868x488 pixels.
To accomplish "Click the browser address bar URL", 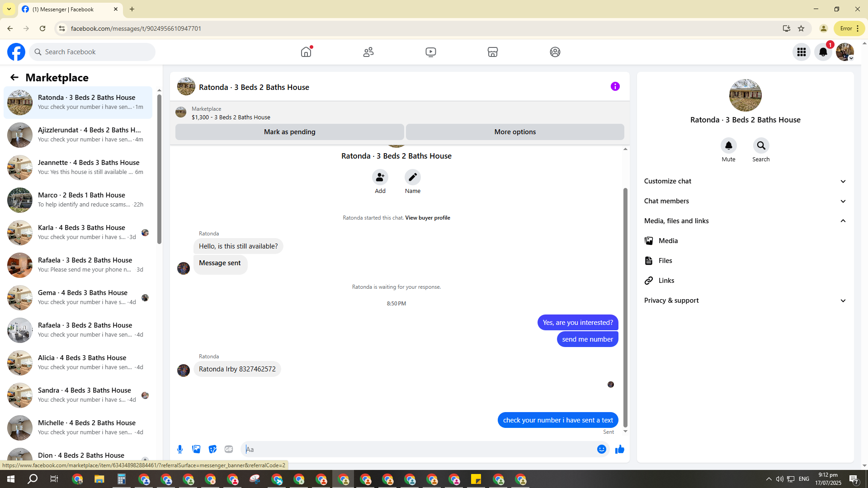I will [x=136, y=28].
